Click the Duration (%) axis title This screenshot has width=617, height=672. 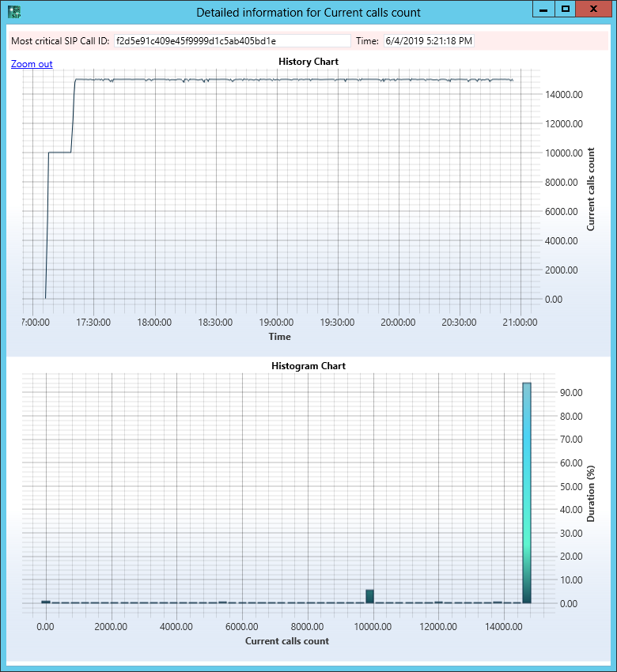591,493
